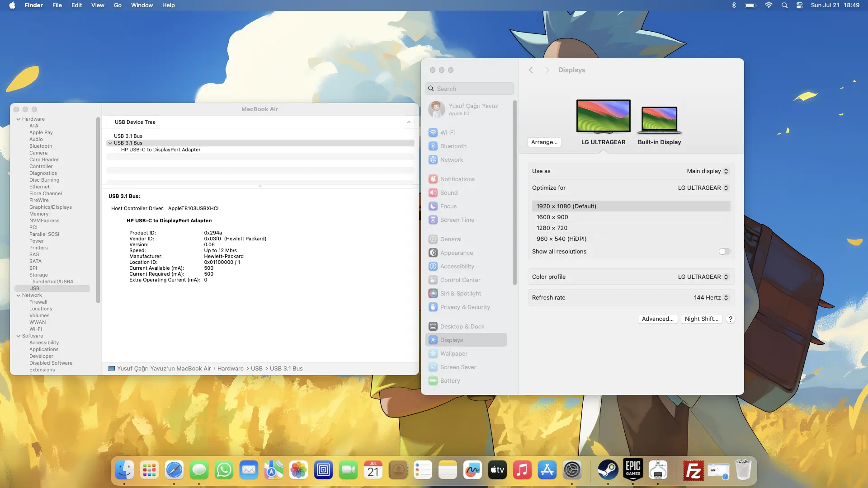The height and width of the screenshot is (488, 868).
Task: Open the Go menu
Action: click(118, 5)
